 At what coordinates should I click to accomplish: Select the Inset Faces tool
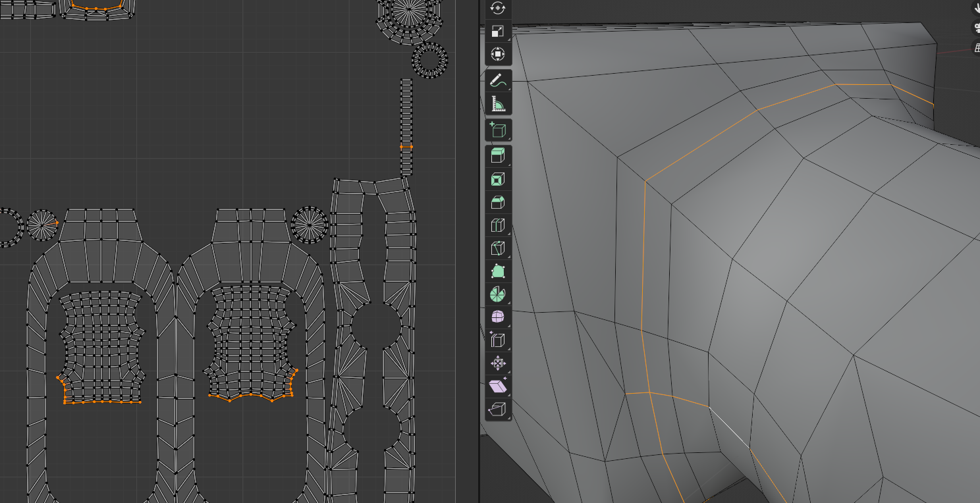tap(499, 180)
